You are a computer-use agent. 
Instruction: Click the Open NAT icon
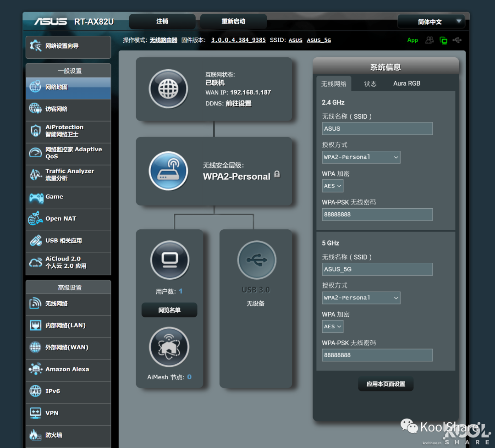click(x=35, y=218)
